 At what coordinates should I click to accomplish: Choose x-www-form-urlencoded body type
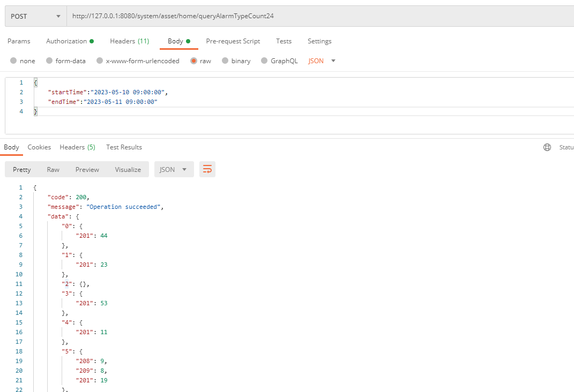click(100, 61)
